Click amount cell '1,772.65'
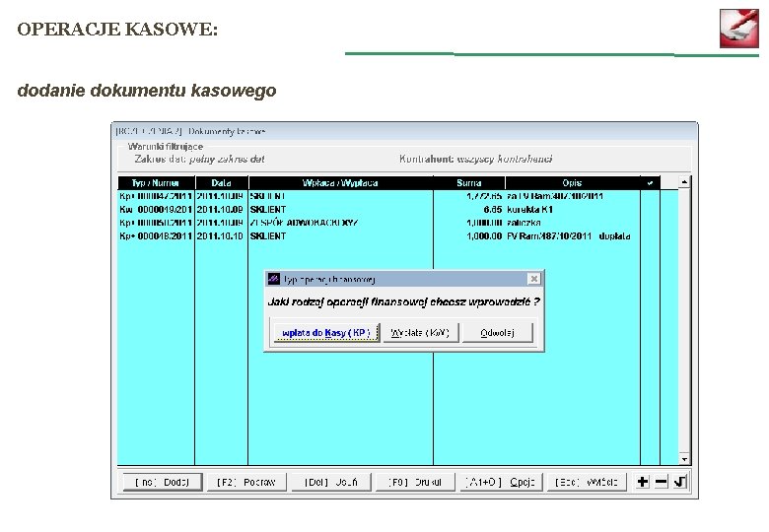 484,196
